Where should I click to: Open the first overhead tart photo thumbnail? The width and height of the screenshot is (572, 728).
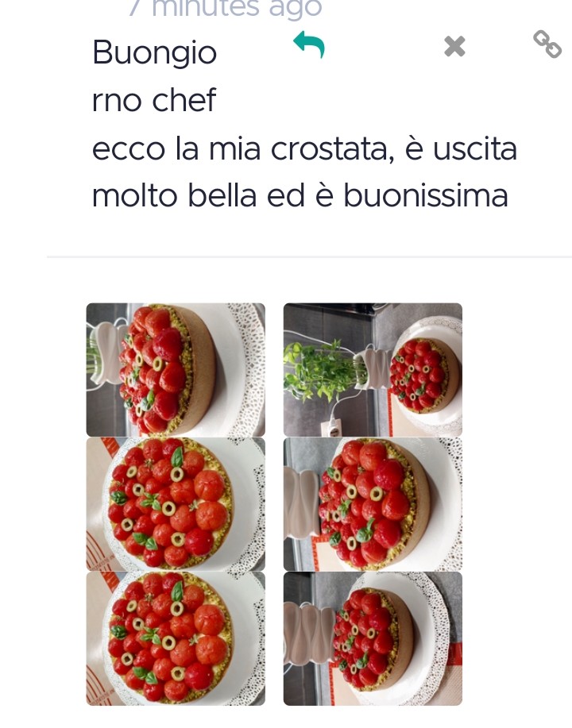point(176,504)
